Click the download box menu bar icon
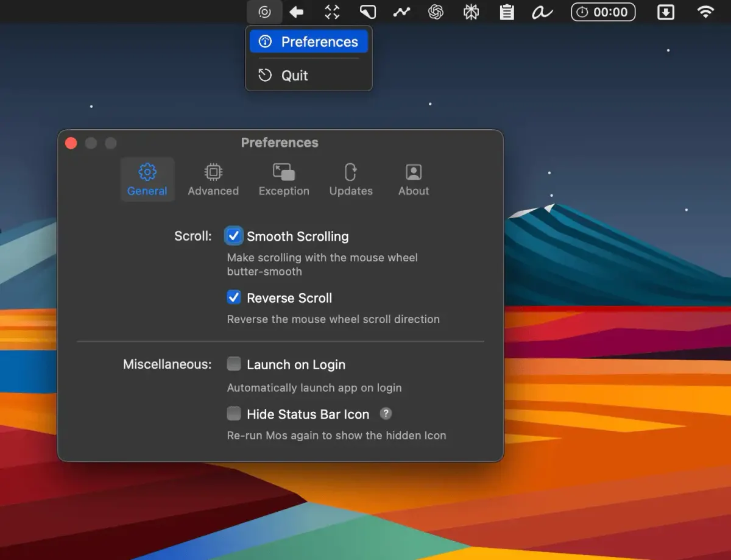This screenshot has width=731, height=560. coord(666,12)
